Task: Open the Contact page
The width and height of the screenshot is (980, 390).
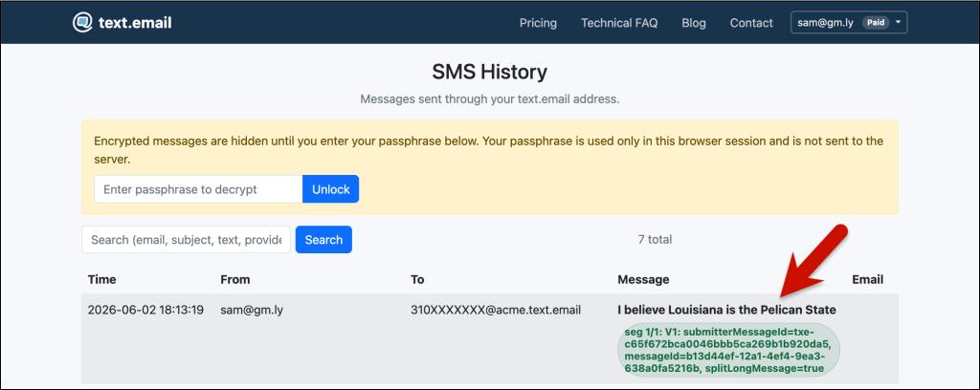Action: (x=751, y=23)
